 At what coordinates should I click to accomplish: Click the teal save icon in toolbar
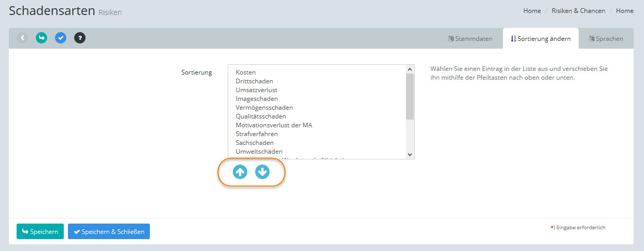point(41,38)
